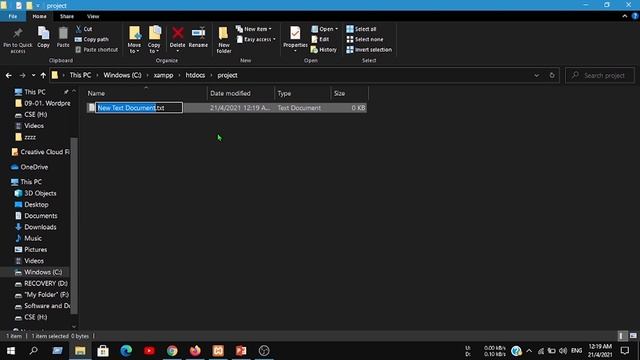Open PowerPoint from taskbar

tap(241, 351)
